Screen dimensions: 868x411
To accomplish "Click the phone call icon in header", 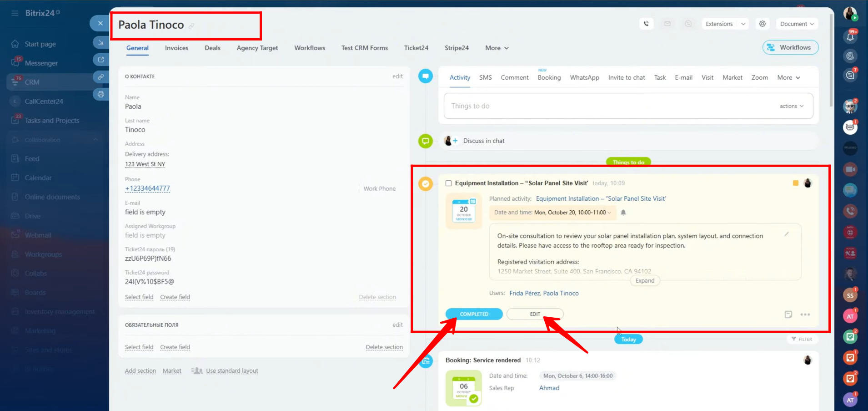I will point(646,24).
